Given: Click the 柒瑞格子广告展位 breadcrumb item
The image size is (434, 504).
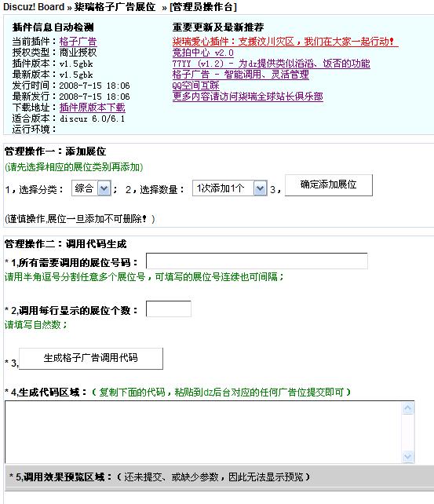Looking at the screenshot, I should [115, 7].
